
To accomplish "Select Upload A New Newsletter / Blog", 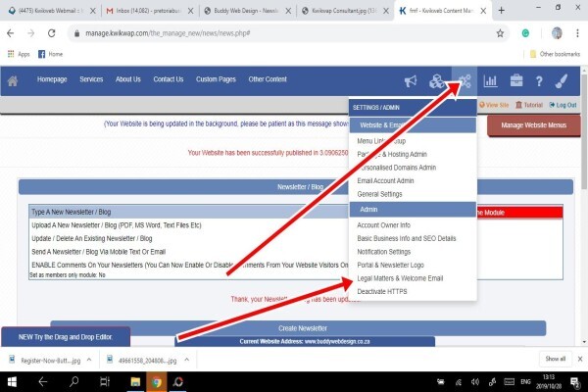I will (x=117, y=225).
